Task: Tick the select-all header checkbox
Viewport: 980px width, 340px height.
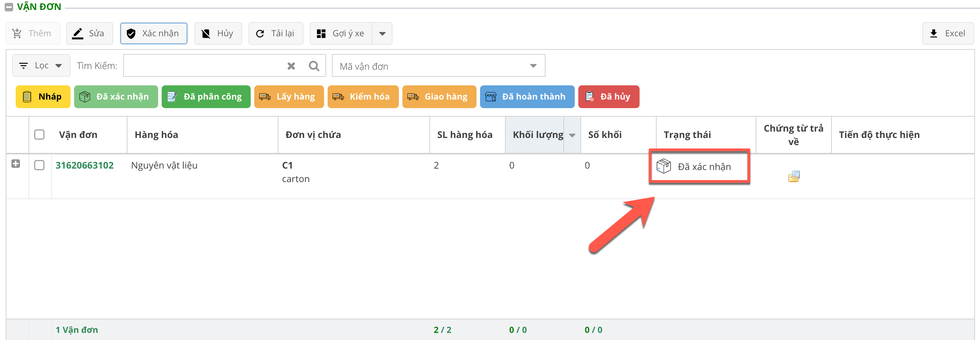Action: point(40,135)
